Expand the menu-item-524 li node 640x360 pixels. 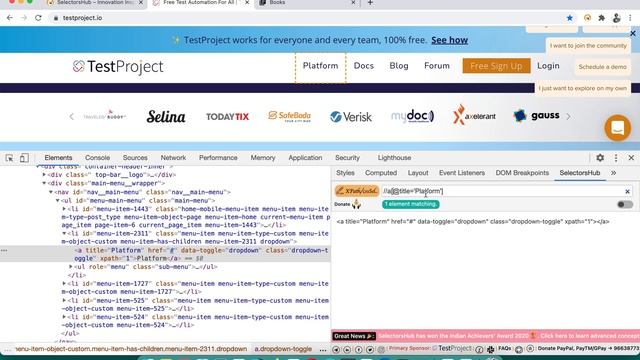pos(64,317)
